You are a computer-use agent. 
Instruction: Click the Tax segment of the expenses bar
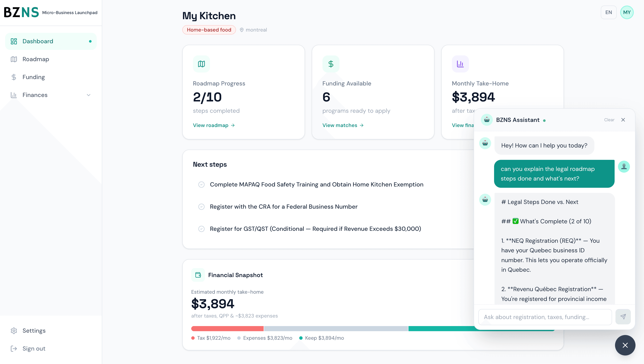click(x=227, y=328)
